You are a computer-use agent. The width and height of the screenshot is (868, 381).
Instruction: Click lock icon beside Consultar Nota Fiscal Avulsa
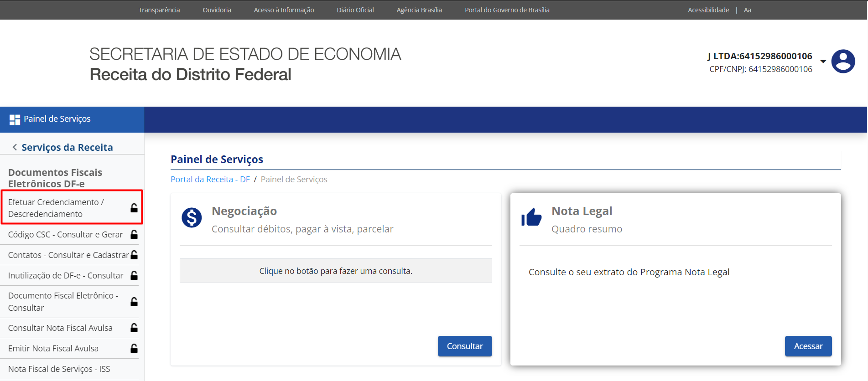coord(134,328)
